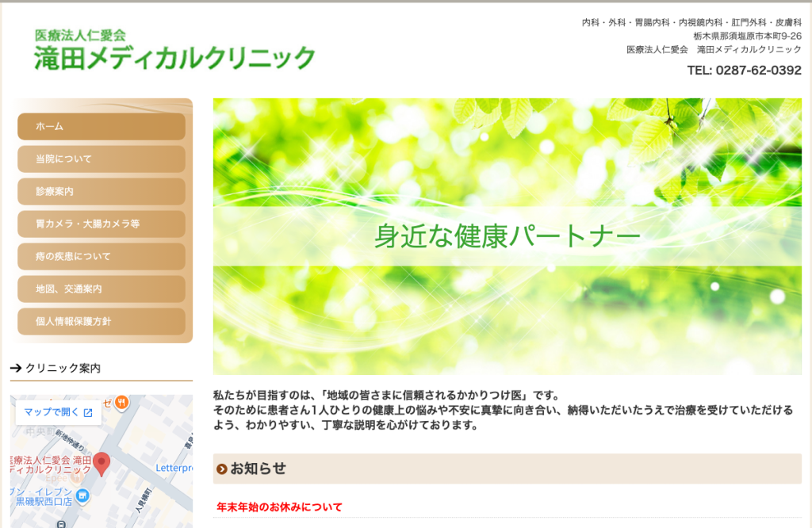Screen dimensions: 812x528
Task: Click the brown circle arrow beside お知らせ
Action: 222,469
